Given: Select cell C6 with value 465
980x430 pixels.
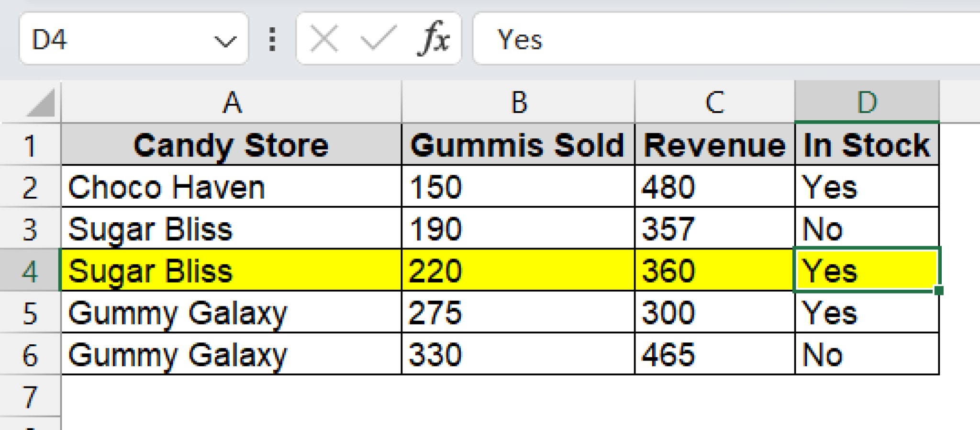Looking at the screenshot, I should 713,354.
